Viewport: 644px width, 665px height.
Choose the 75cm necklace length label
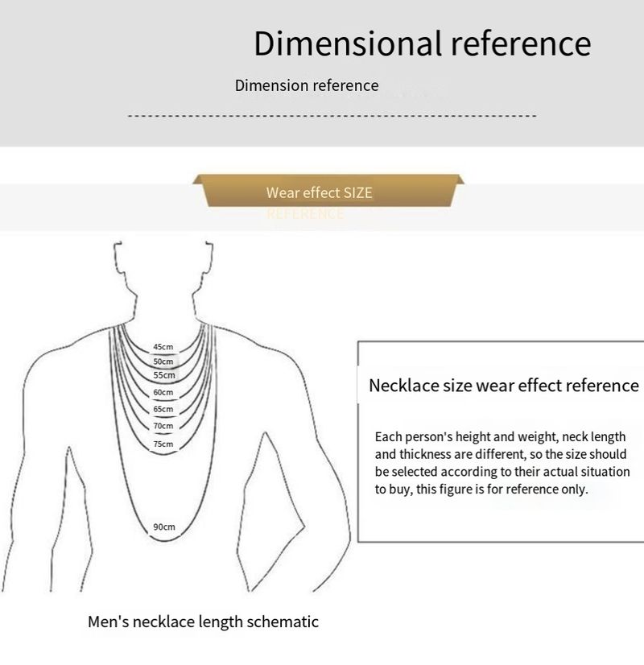(163, 444)
